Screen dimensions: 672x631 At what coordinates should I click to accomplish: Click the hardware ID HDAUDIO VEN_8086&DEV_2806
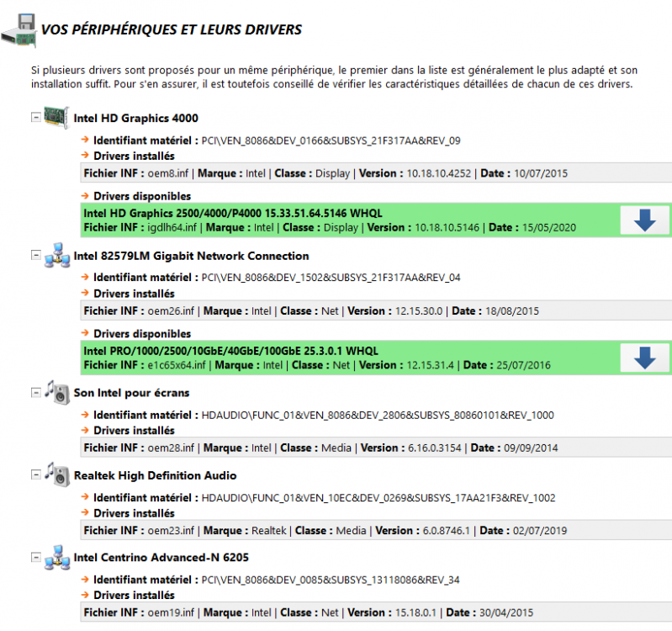pyautogui.click(x=378, y=416)
